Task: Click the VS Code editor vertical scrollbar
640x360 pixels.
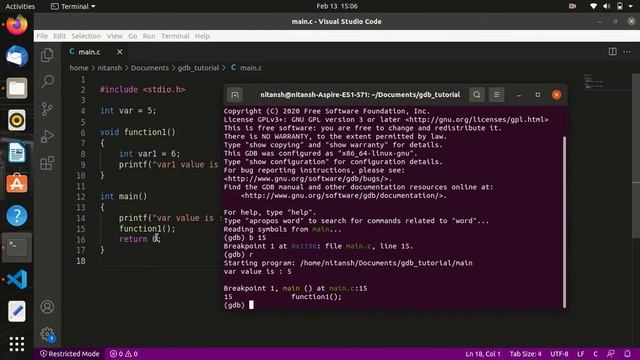Action: pos(636,155)
